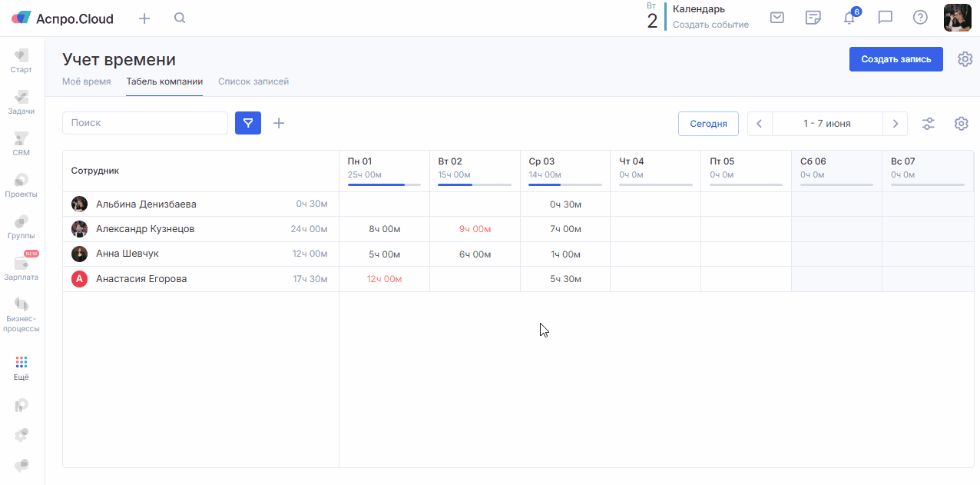Click the Создать событие link

click(710, 25)
